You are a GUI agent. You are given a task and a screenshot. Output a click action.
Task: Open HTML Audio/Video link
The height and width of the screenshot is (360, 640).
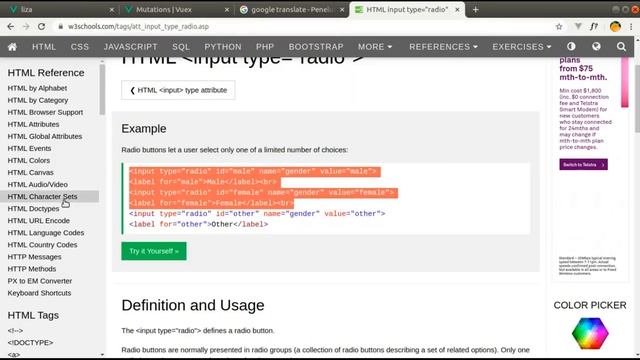(38, 184)
